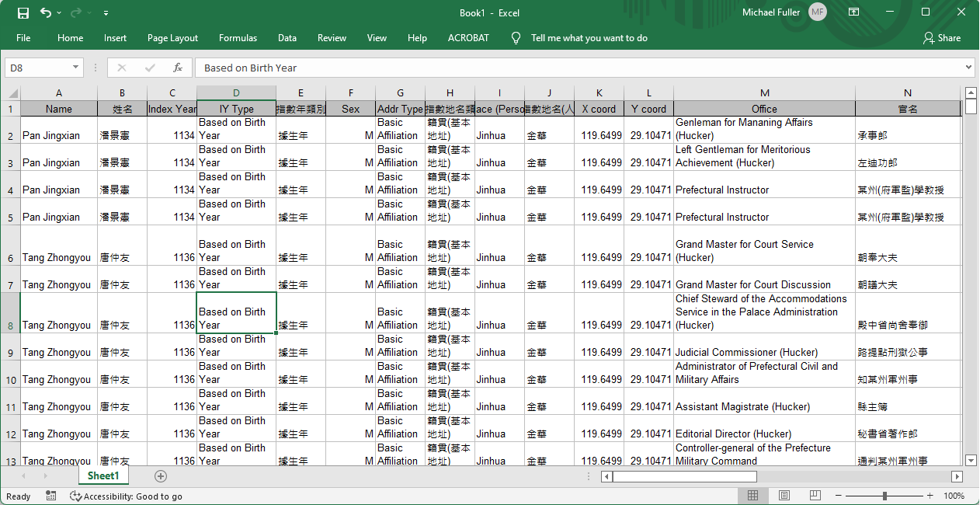Open the Page Layout ribbon tab
Viewport: 980px width, 505px height.
[x=172, y=38]
